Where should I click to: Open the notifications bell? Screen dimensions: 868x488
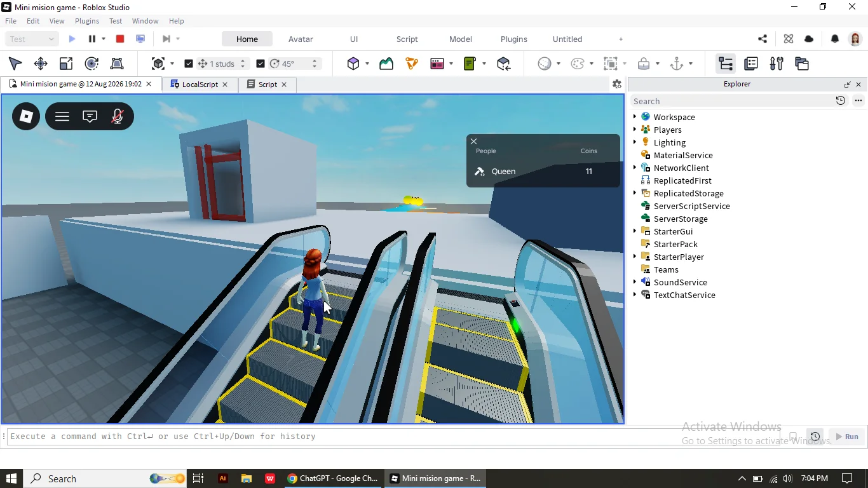(835, 39)
